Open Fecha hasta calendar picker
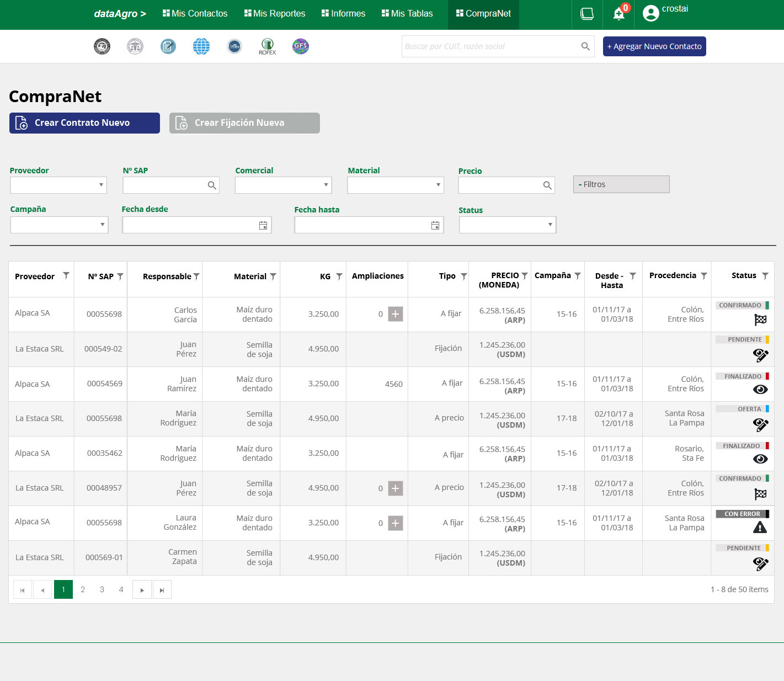This screenshot has height=681, width=784. 435,225
